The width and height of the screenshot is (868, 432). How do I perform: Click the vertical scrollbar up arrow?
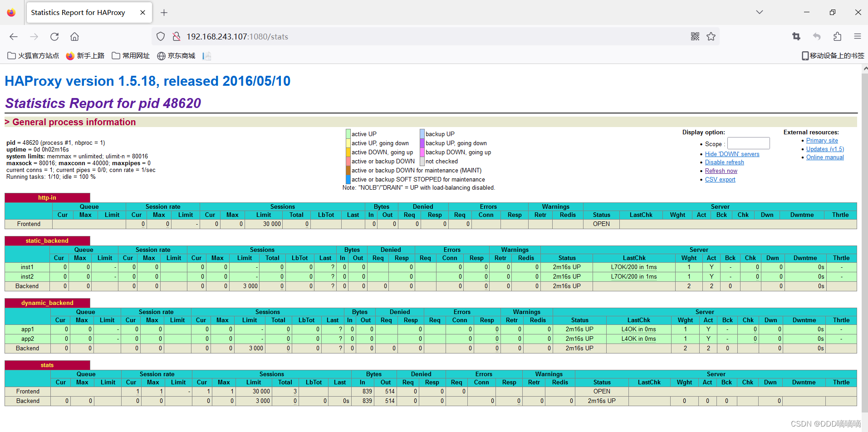click(865, 69)
